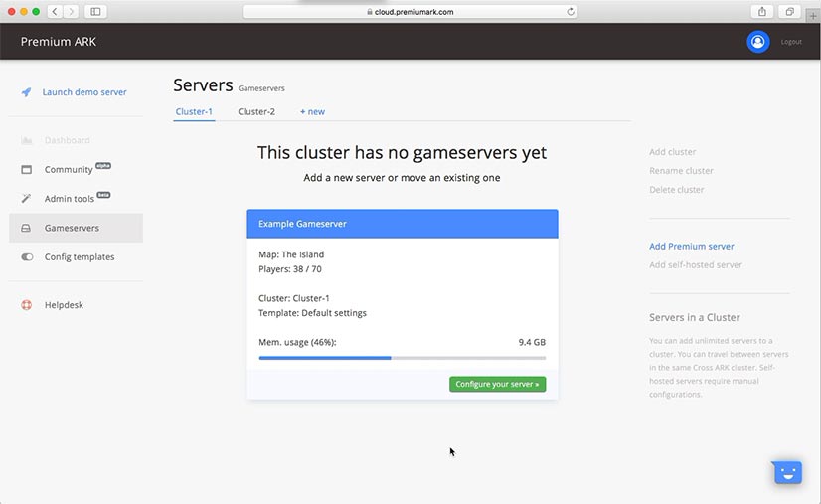Go back with Safari back arrow
Image resolution: width=821 pixels, height=504 pixels.
click(55, 12)
